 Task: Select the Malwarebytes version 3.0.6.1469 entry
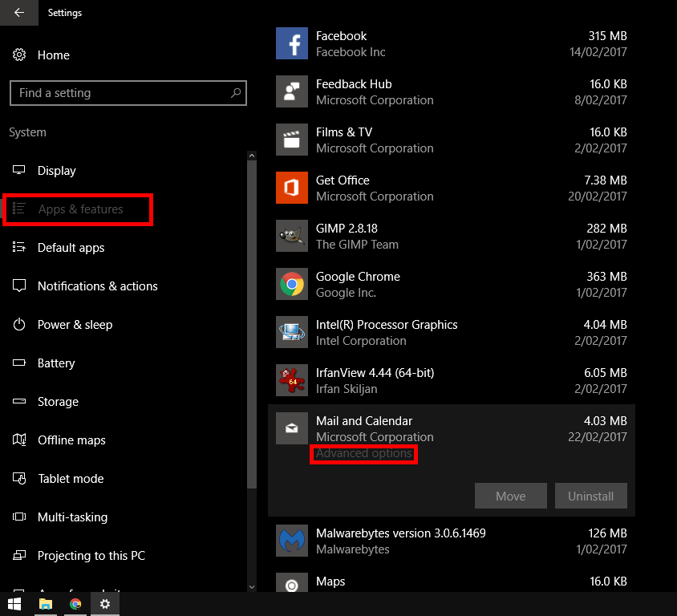401,533
